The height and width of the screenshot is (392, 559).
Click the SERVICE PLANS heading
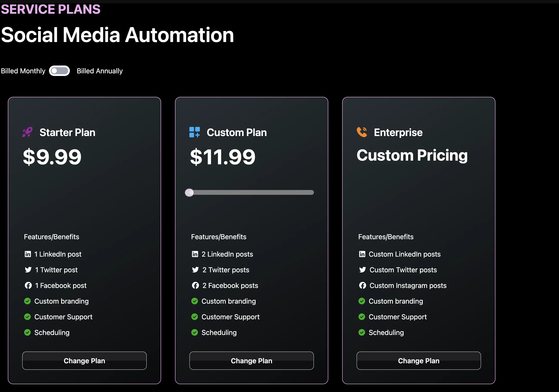click(x=51, y=9)
